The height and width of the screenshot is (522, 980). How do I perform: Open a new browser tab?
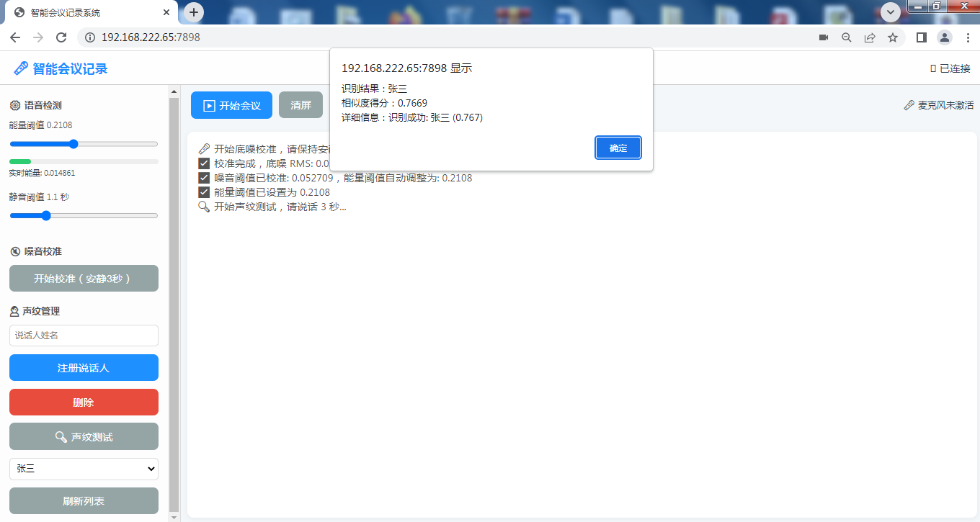click(194, 12)
